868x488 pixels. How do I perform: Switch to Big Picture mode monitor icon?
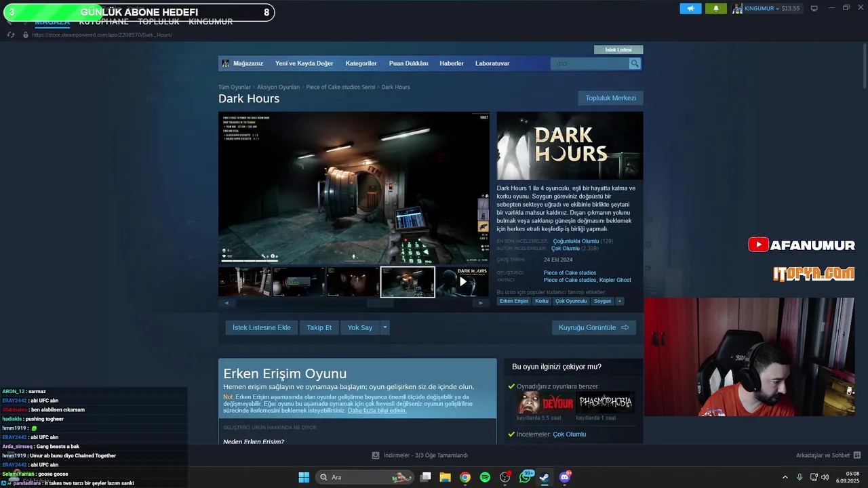814,8
